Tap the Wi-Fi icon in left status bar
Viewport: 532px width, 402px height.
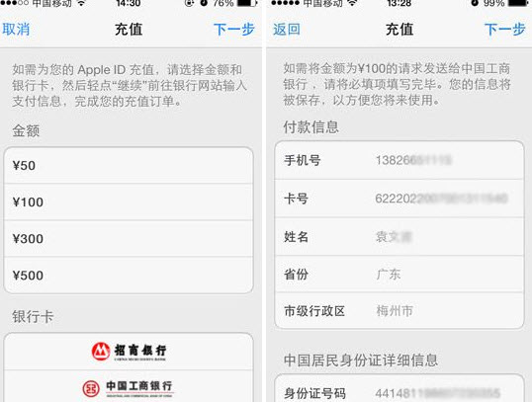coord(81,3)
